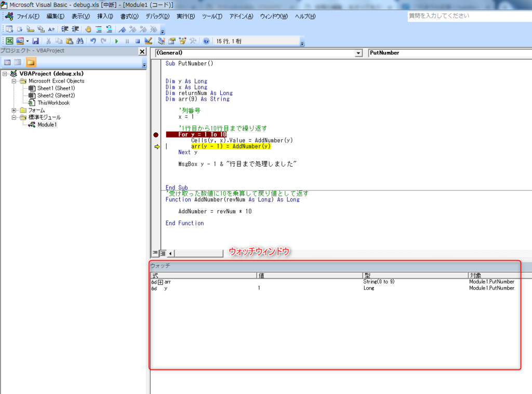The height and width of the screenshot is (394, 532).
Task: Expand the arr watch expression
Action: pyautogui.click(x=161, y=282)
